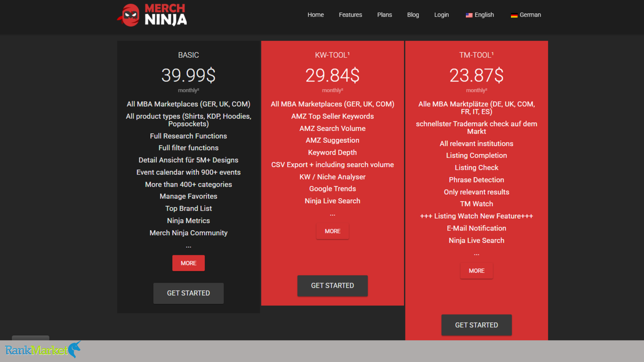Click 'Listing Check' feature line
This screenshot has height=362, width=644.
coord(476,168)
